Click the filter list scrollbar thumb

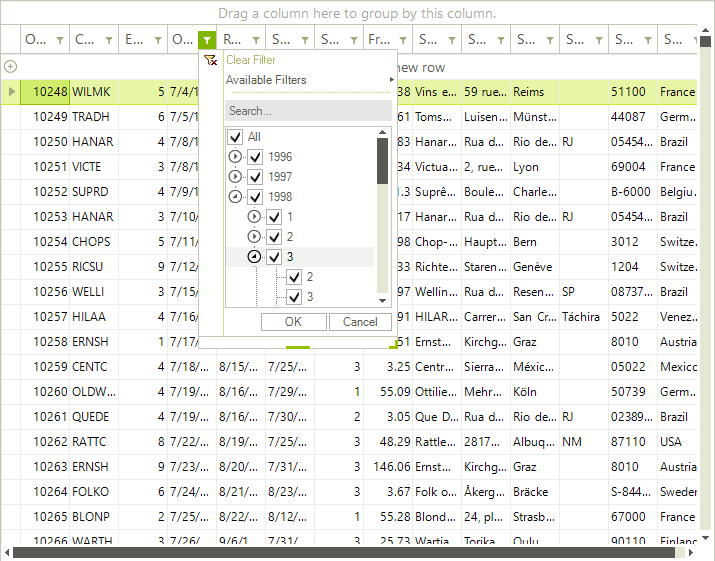pos(383,161)
